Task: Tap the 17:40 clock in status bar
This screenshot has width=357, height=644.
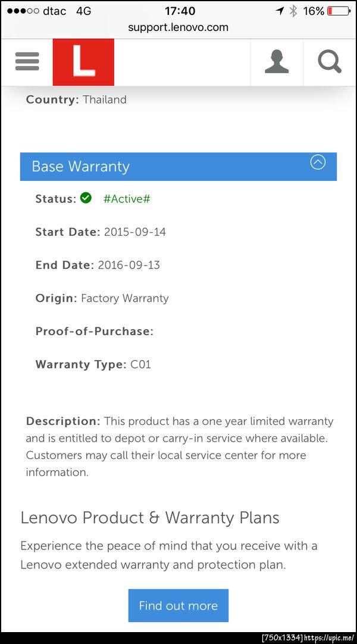Action: (180, 11)
